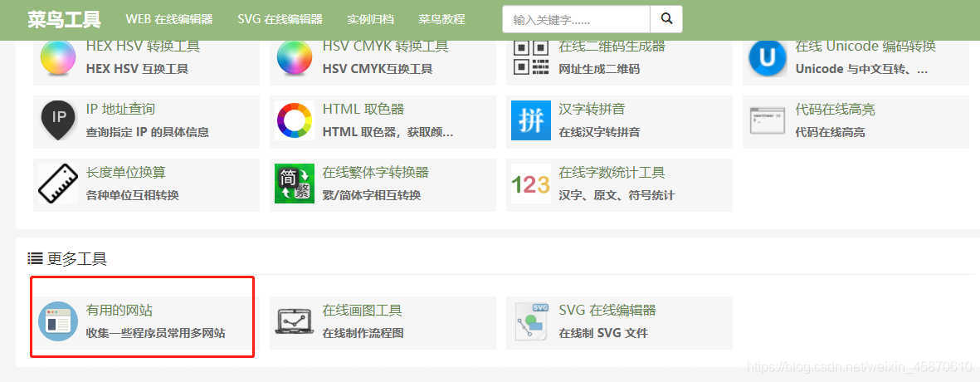
Task: Open the 有用的网站 title link
Action: (119, 310)
